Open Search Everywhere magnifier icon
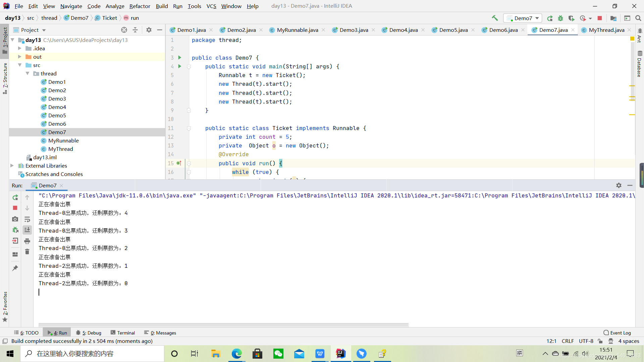This screenshot has width=644, height=362. (638, 18)
